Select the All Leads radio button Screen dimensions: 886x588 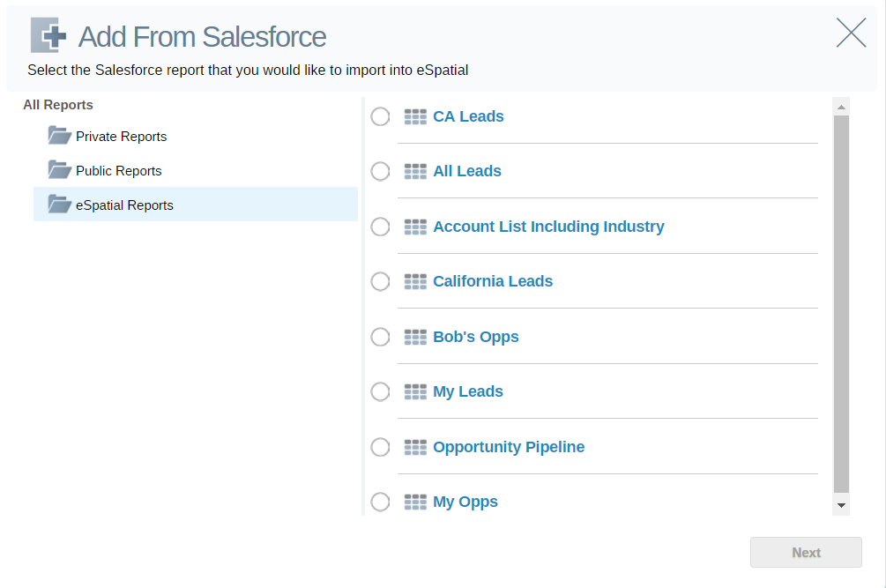(380, 171)
